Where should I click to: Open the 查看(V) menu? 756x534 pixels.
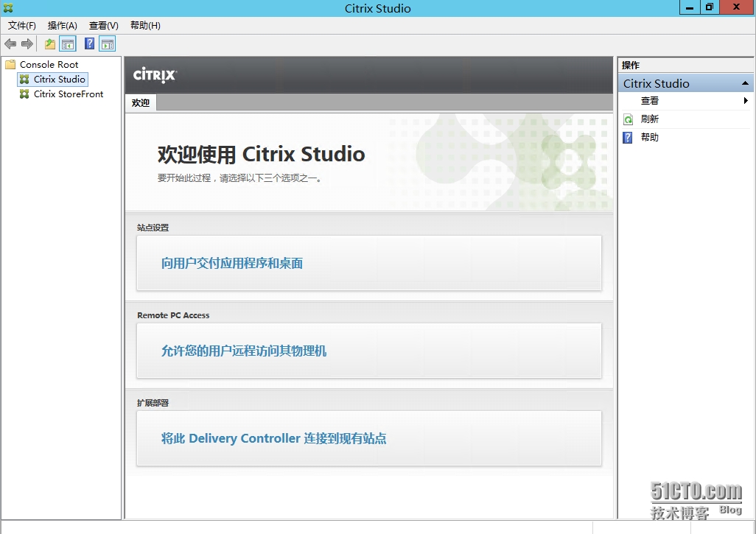pyautogui.click(x=104, y=26)
